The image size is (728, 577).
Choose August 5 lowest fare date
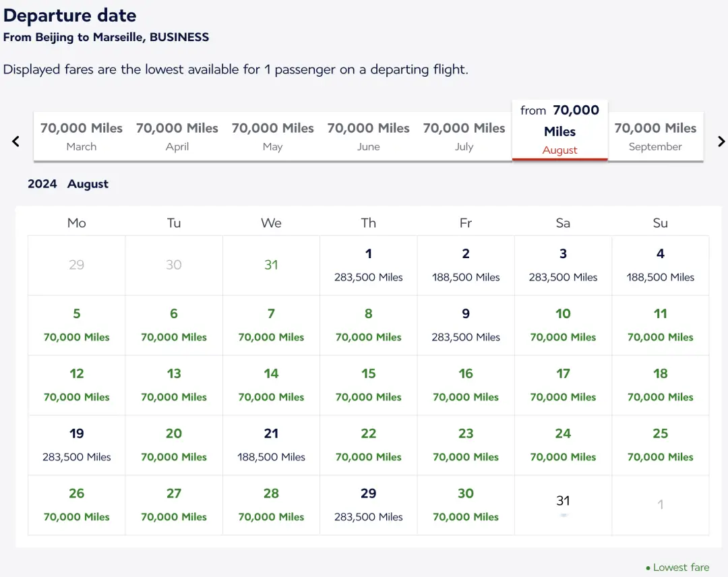pyautogui.click(x=77, y=325)
